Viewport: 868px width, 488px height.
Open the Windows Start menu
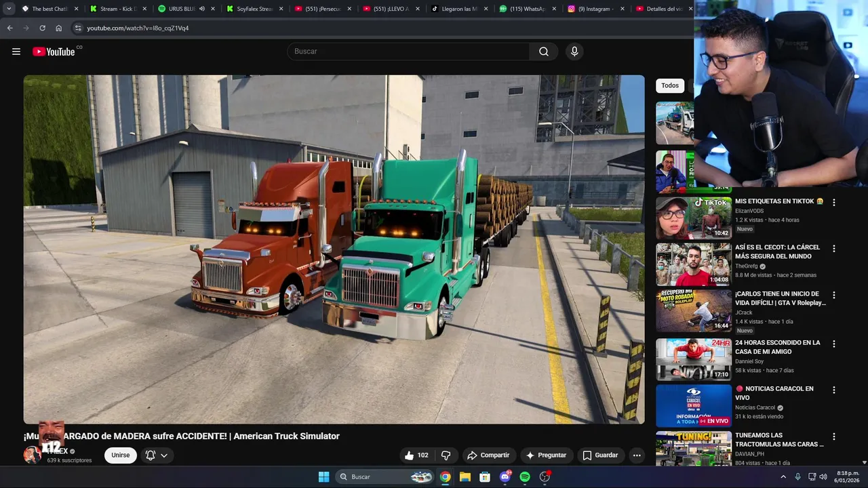(x=323, y=477)
